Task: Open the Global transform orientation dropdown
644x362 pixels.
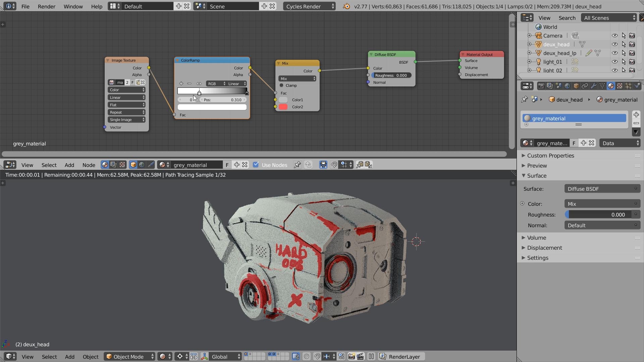Action: [225, 357]
